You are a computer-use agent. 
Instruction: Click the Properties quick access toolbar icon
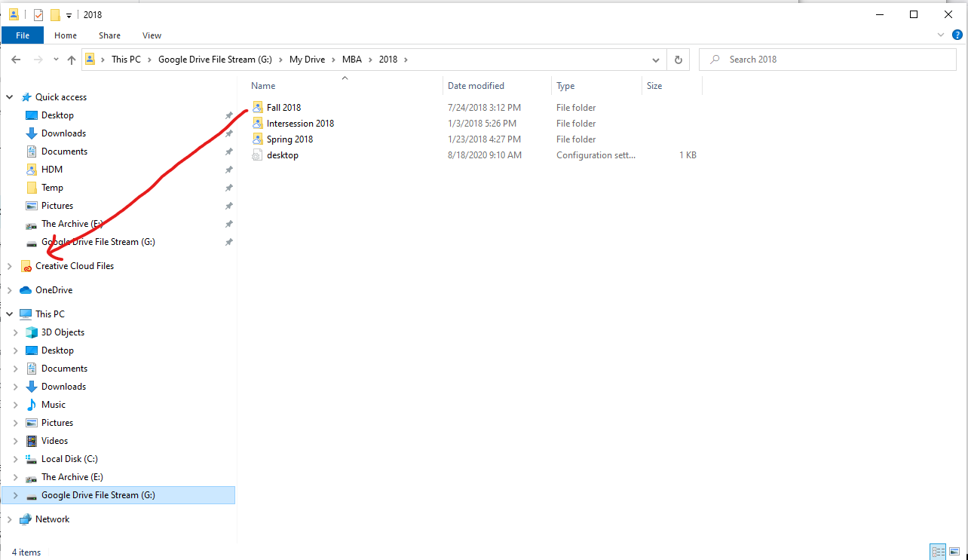coord(38,14)
